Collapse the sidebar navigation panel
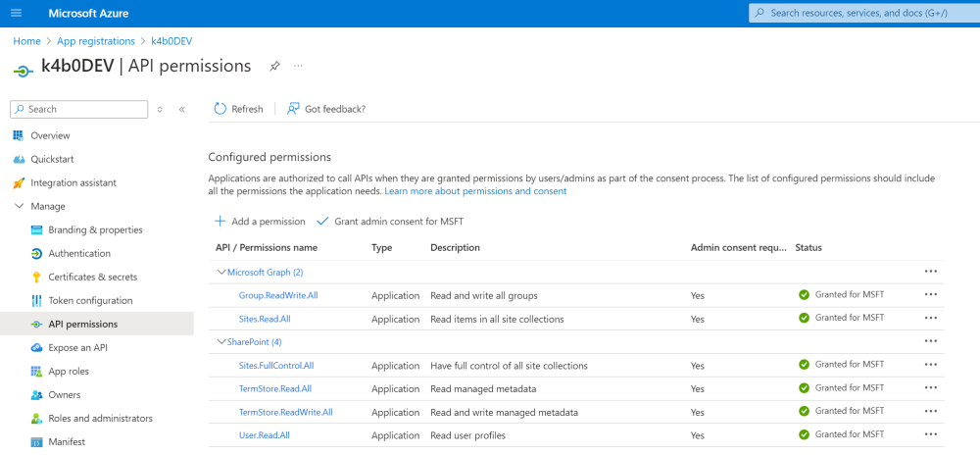The width and height of the screenshot is (980, 455). (181, 110)
